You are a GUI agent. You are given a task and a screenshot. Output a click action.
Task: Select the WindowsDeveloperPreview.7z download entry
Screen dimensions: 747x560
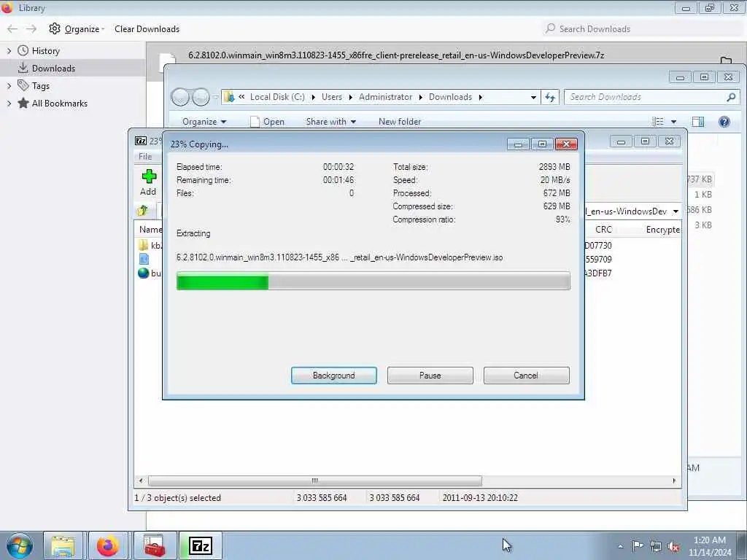396,55
